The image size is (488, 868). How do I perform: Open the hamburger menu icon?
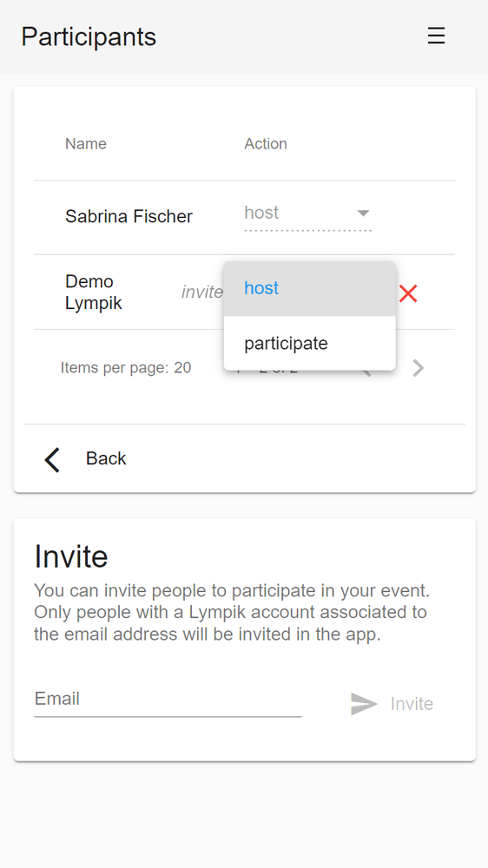tap(436, 36)
